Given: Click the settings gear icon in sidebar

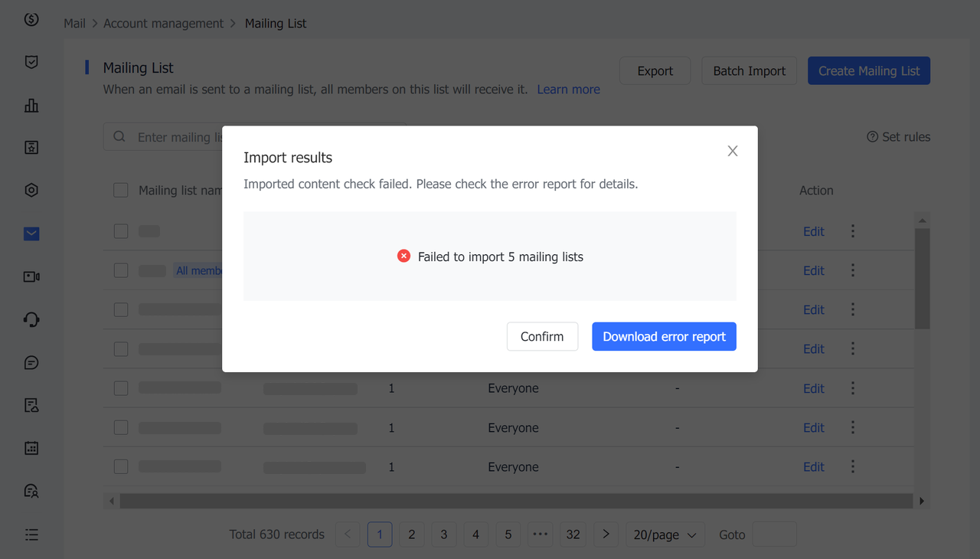Looking at the screenshot, I should pos(31,189).
